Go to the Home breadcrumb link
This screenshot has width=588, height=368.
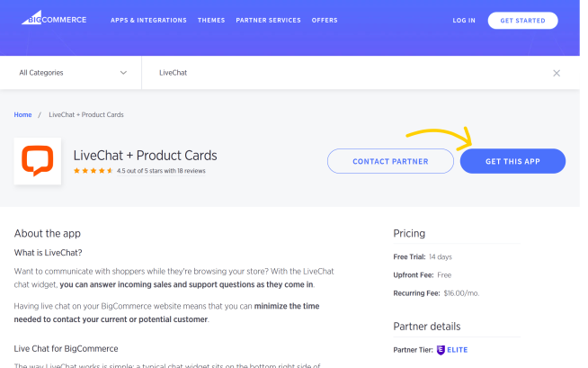(22, 115)
